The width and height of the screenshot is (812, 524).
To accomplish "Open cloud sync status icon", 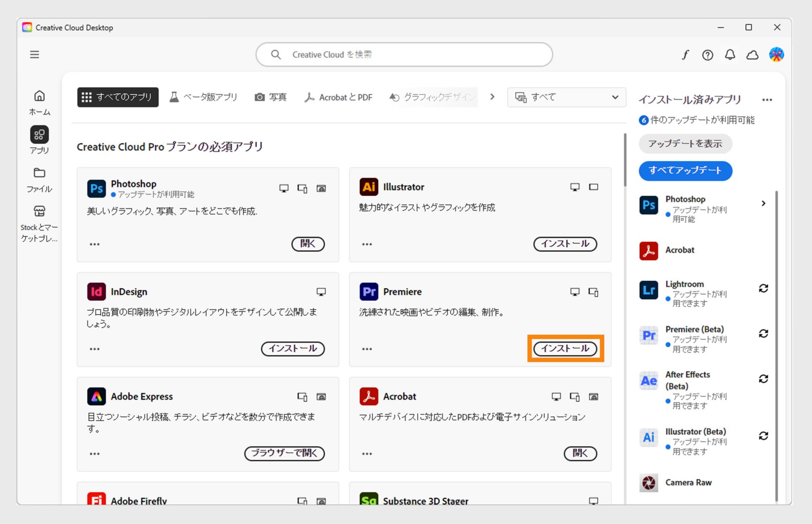I will coord(752,55).
